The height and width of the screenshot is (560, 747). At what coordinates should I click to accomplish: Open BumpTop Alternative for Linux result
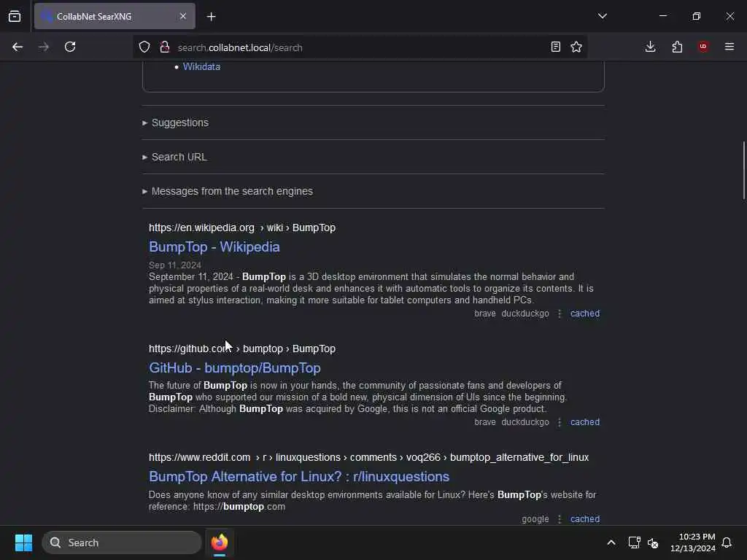(299, 476)
